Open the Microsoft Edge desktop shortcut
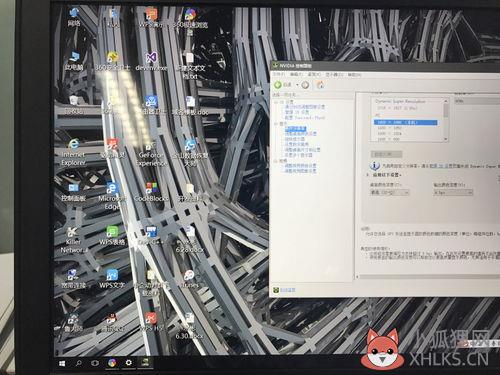 tap(112, 196)
